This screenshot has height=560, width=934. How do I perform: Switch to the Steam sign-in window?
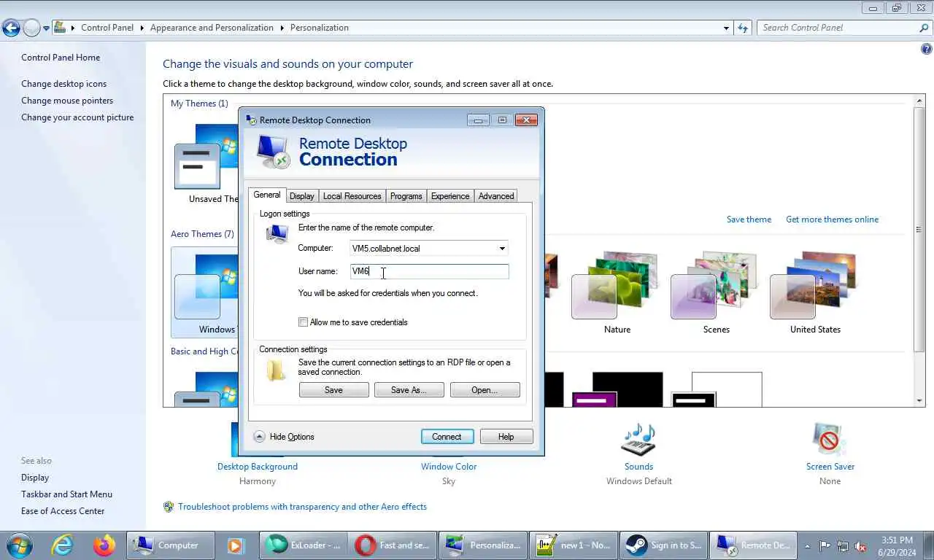point(663,545)
